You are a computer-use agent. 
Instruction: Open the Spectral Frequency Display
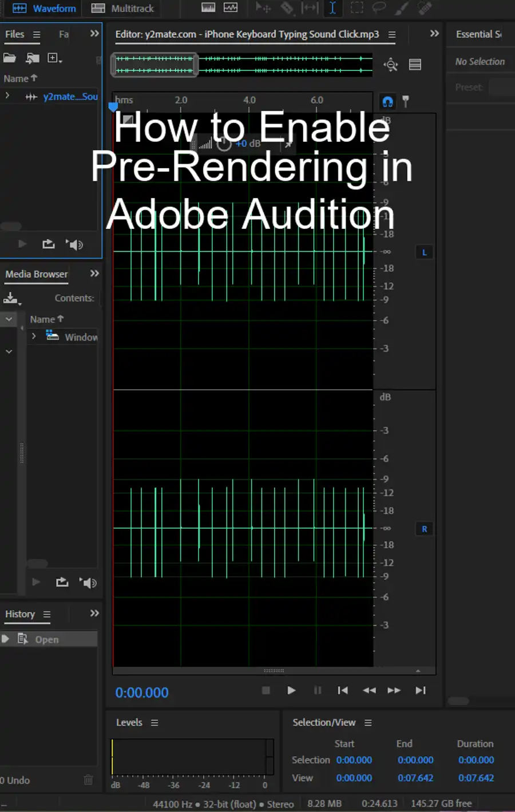(208, 8)
